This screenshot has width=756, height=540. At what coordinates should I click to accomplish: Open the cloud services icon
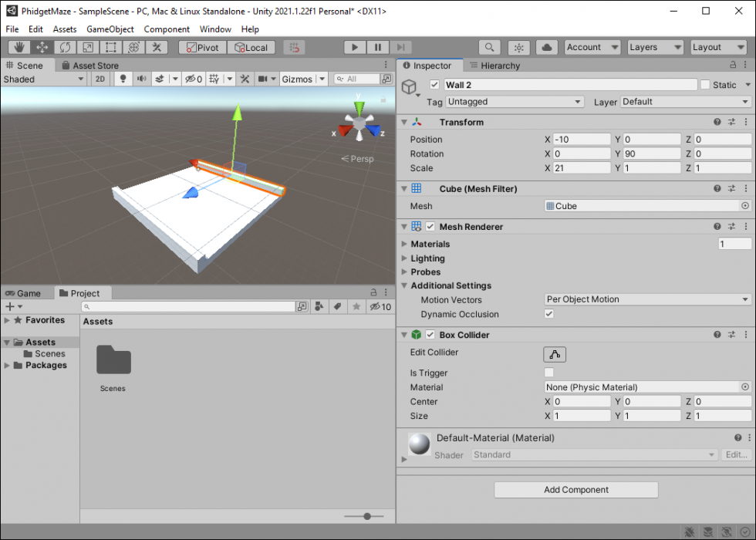547,48
